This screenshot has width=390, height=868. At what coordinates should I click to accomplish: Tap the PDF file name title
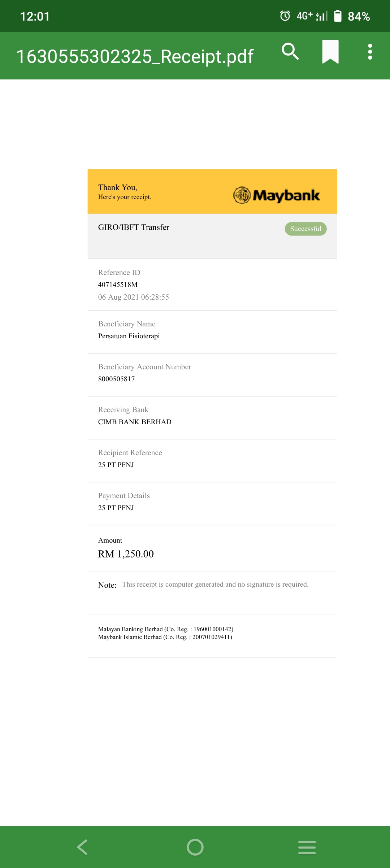coord(135,56)
